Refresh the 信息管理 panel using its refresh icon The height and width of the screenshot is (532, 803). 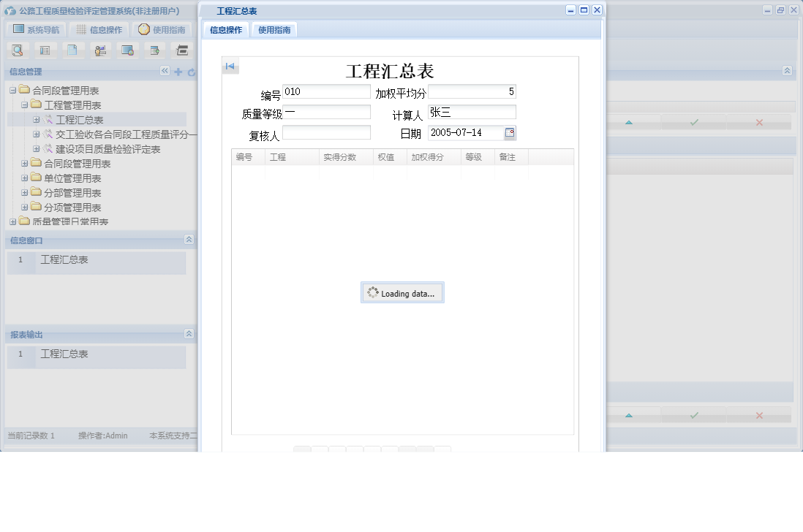pos(191,72)
